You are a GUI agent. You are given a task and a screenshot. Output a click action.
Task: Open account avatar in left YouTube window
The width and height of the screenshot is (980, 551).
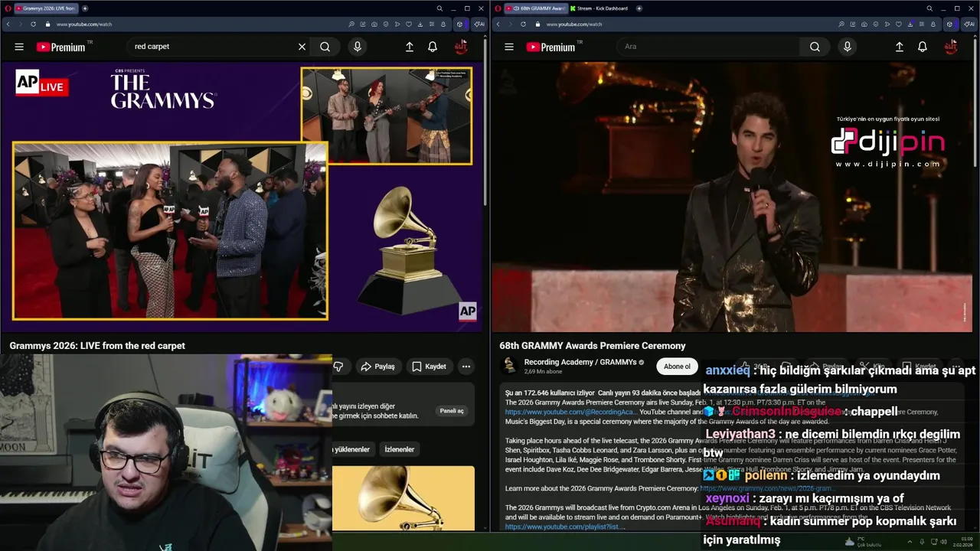(461, 47)
